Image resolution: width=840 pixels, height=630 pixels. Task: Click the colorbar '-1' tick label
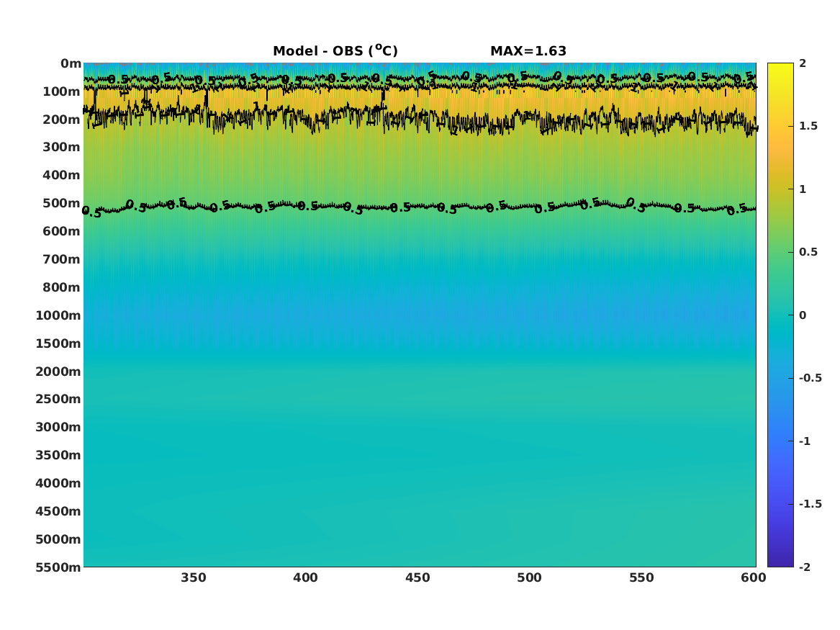tap(805, 441)
